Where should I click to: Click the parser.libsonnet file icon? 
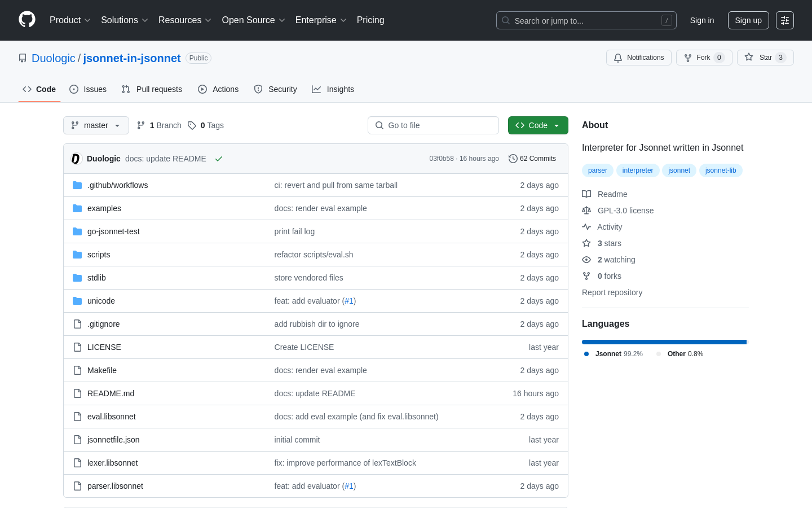coord(77,486)
